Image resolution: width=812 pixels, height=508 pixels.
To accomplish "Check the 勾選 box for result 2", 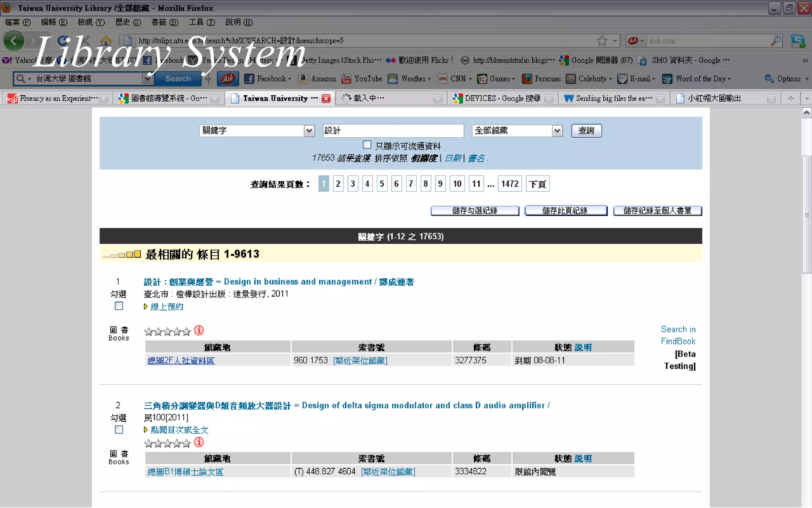I will click(119, 429).
